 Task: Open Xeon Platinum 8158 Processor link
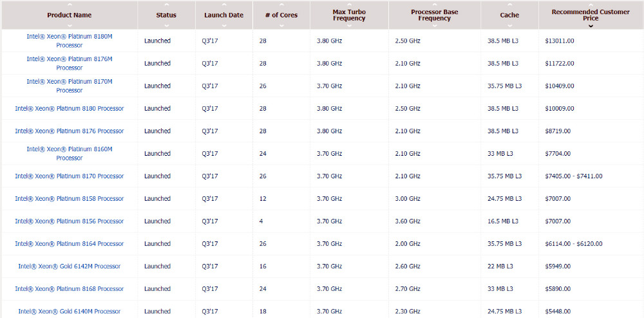(x=70, y=199)
